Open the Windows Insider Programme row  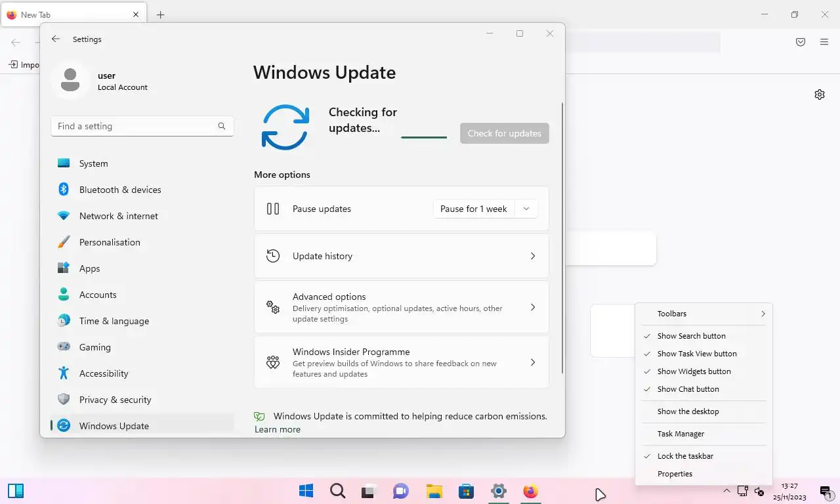point(402,362)
